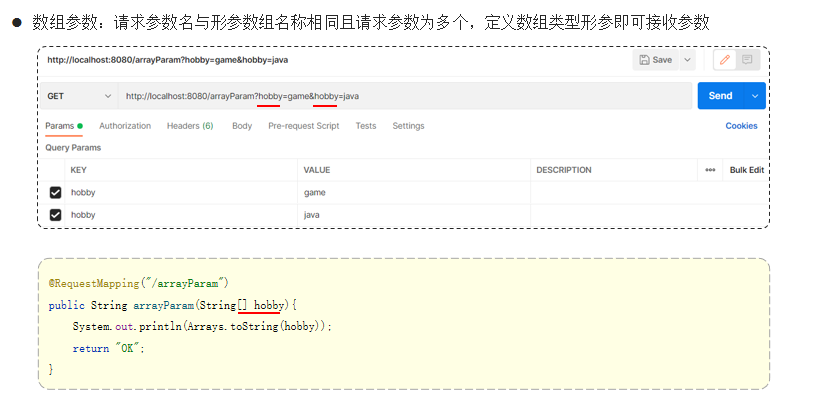Click the KEY column header

tap(79, 170)
